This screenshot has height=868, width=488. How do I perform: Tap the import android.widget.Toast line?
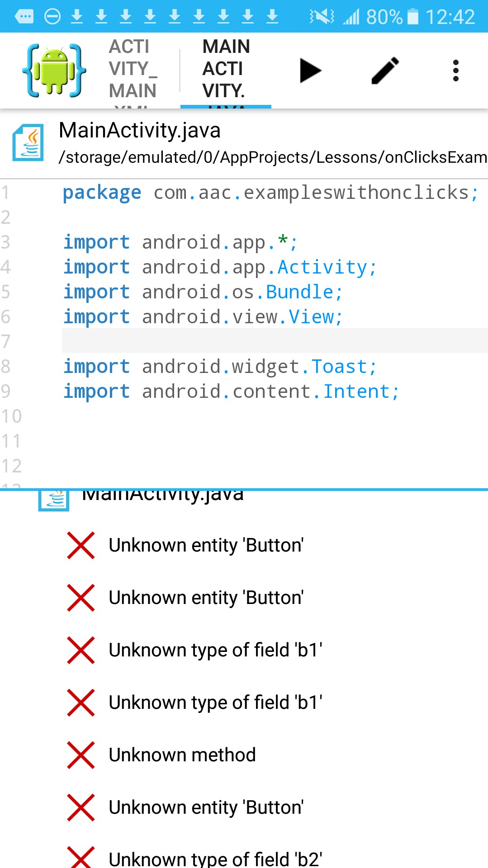pos(219,367)
